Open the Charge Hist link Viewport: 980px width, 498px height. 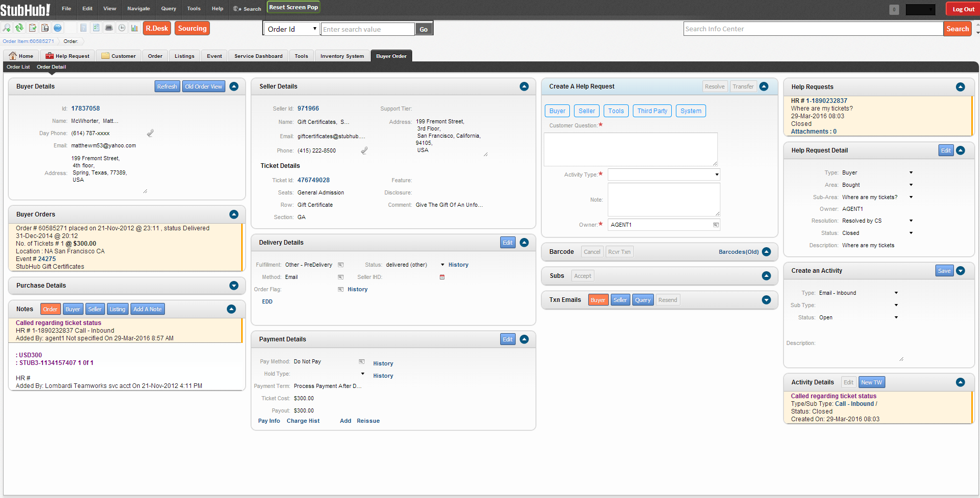click(x=303, y=421)
